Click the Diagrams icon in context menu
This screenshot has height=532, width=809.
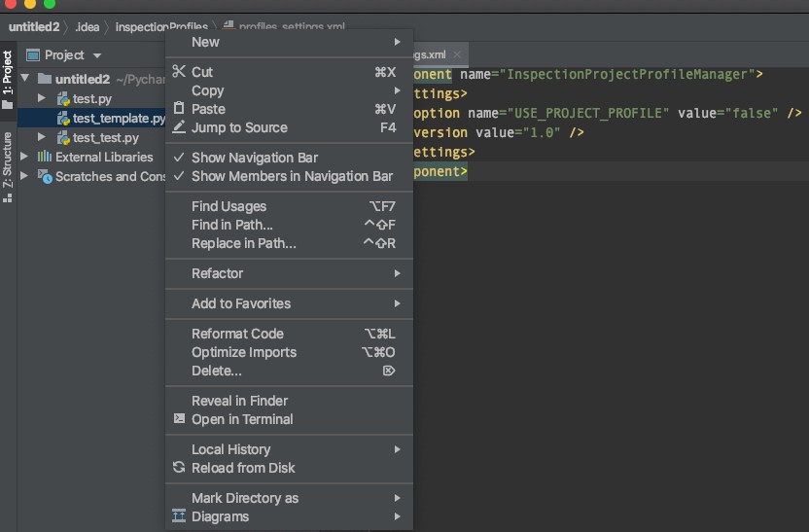coord(179,516)
